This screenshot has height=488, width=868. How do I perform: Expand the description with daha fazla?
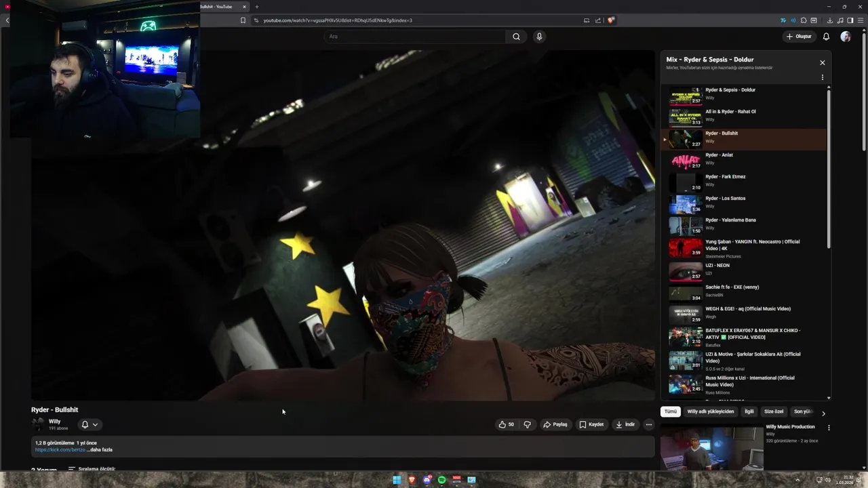click(99, 449)
